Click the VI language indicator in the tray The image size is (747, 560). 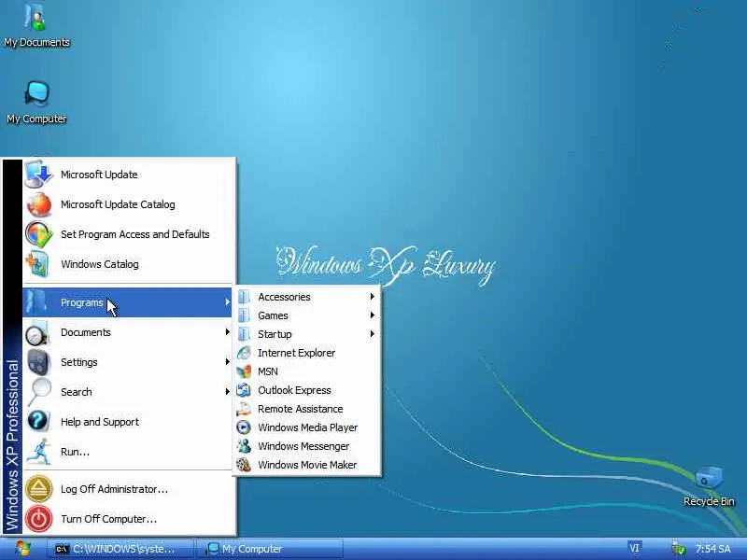click(x=635, y=548)
